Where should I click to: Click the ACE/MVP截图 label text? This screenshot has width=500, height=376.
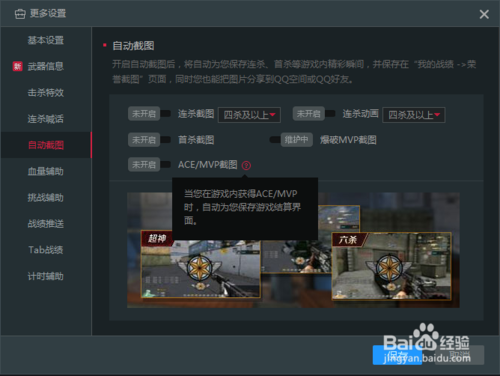pyautogui.click(x=207, y=164)
